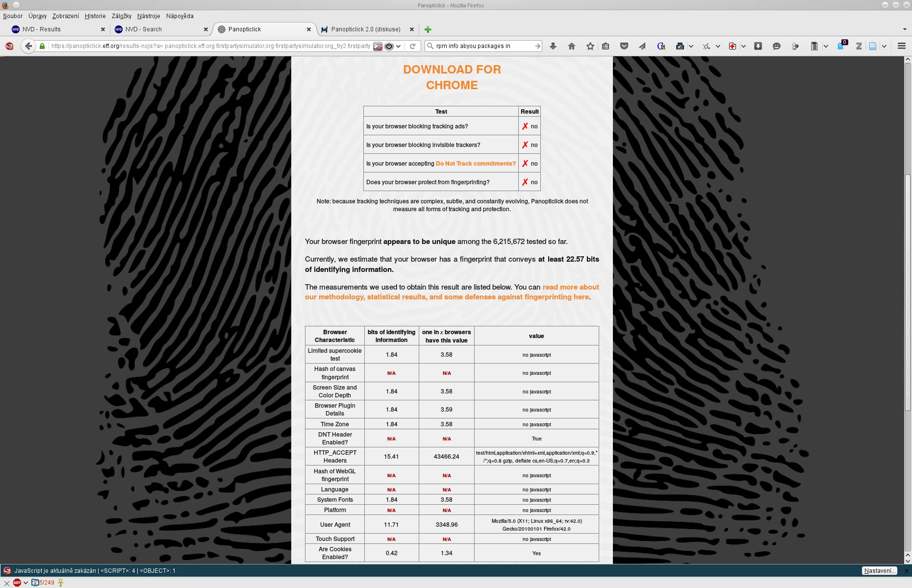Reload the page
This screenshot has width=912, height=588.
coord(413,46)
